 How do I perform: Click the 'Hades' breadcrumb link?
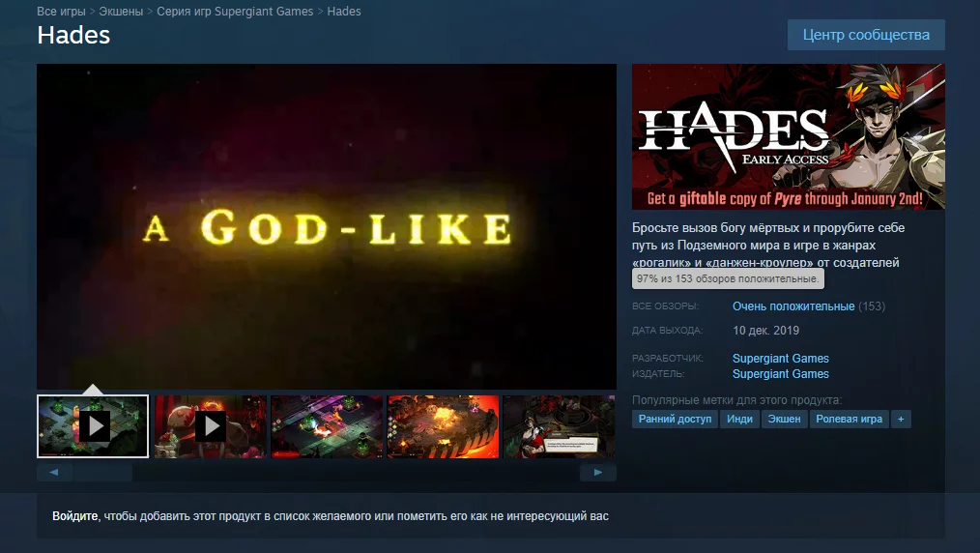(344, 12)
